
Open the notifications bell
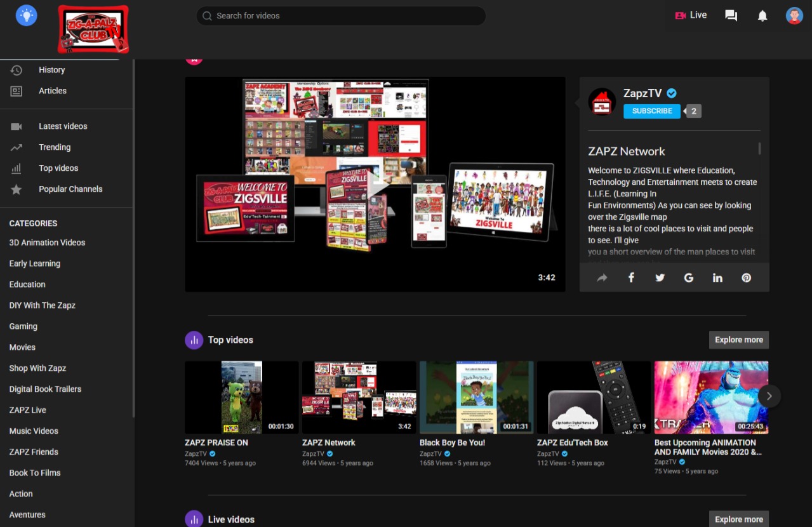762,16
